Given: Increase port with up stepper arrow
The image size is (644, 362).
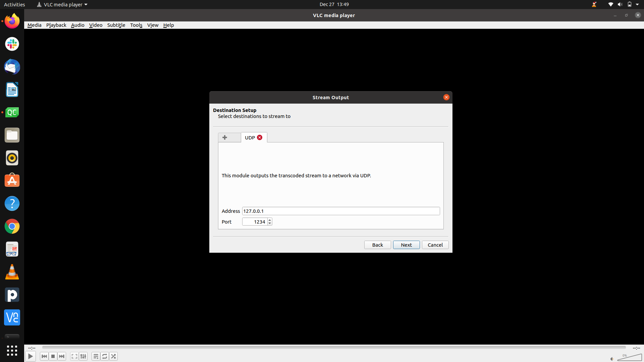Looking at the screenshot, I should coord(270,220).
